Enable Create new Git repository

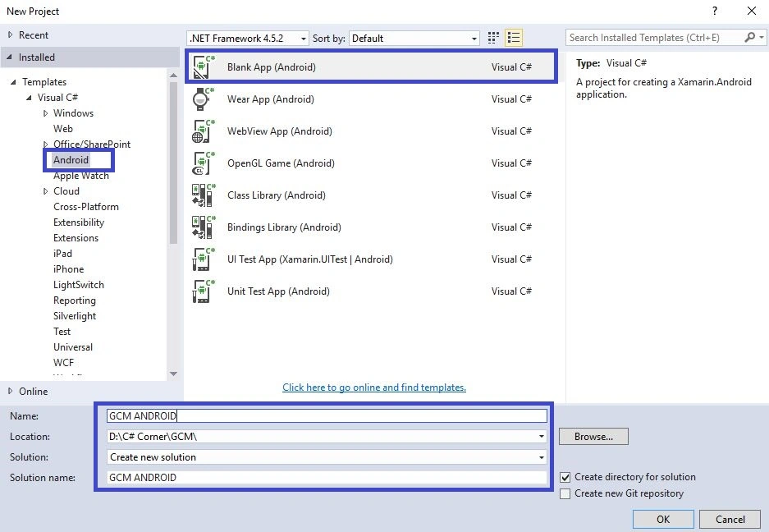click(x=565, y=493)
